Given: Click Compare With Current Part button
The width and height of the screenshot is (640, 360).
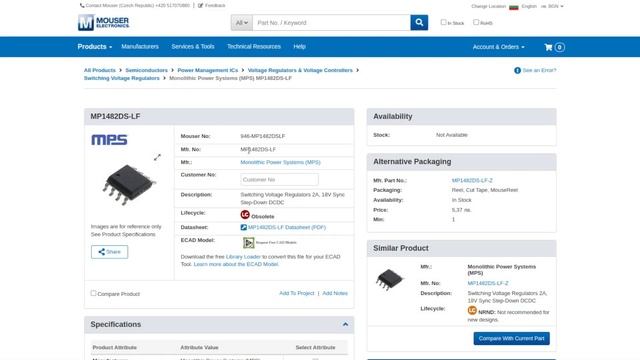Looking at the screenshot, I should coord(511,338).
